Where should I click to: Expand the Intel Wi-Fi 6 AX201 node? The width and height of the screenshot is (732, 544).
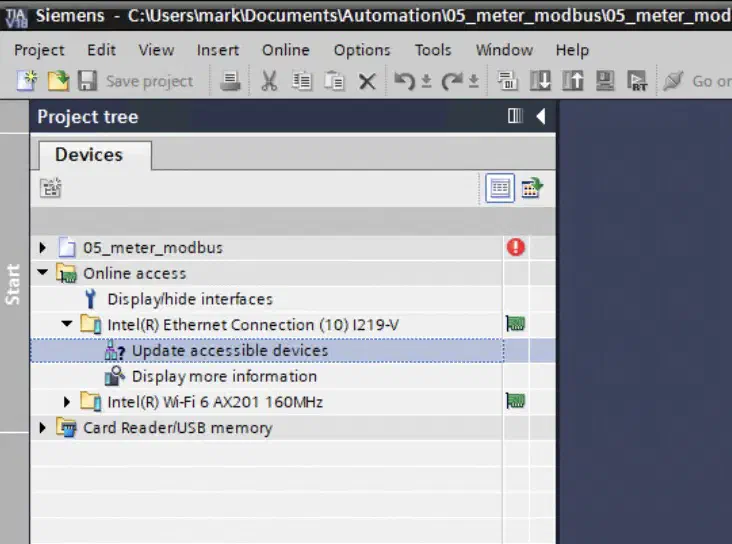click(x=67, y=402)
